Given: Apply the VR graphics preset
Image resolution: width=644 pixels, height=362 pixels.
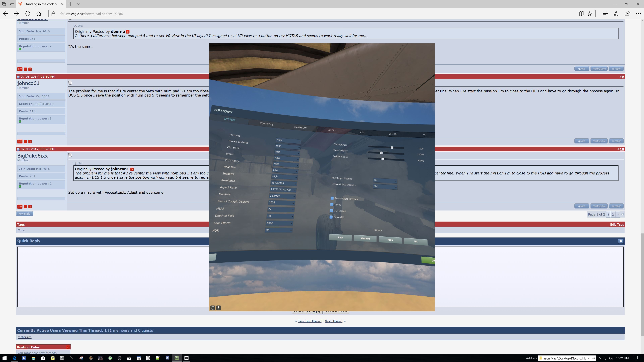Looking at the screenshot, I should pyautogui.click(x=416, y=242).
